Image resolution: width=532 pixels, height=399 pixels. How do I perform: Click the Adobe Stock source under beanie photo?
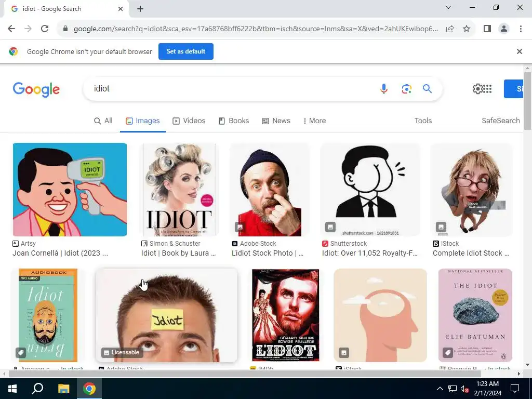tap(254, 244)
